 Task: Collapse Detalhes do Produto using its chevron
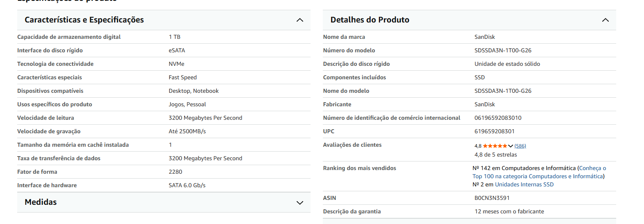coord(605,20)
